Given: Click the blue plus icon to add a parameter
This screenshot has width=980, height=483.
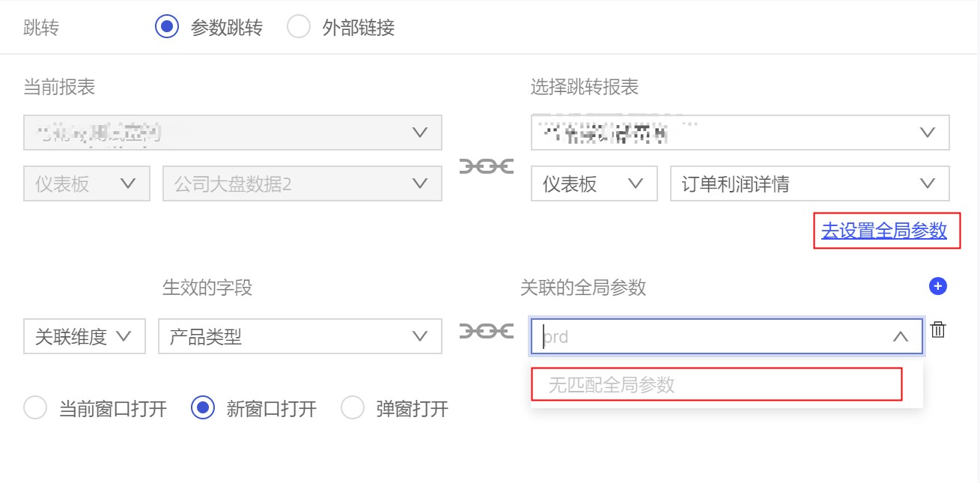Looking at the screenshot, I should [x=937, y=285].
